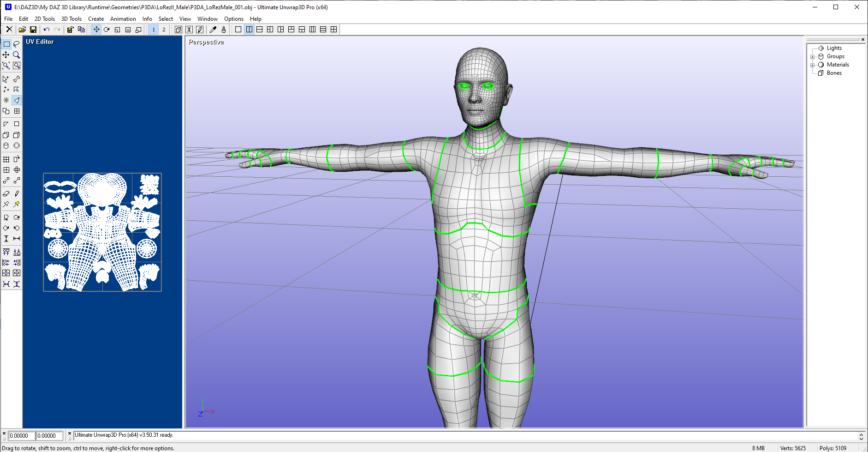868x452 pixels.
Task: Create a box primitive
Action: click(x=17, y=135)
